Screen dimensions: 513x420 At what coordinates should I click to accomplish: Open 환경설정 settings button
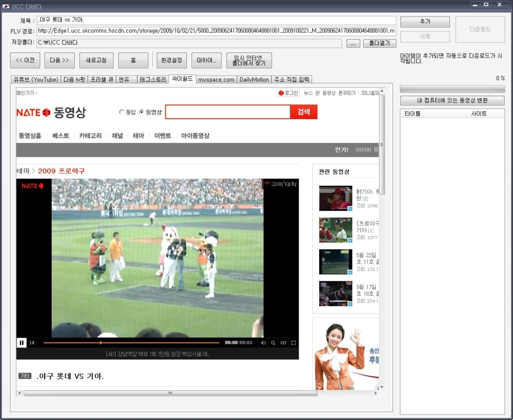coord(171,60)
